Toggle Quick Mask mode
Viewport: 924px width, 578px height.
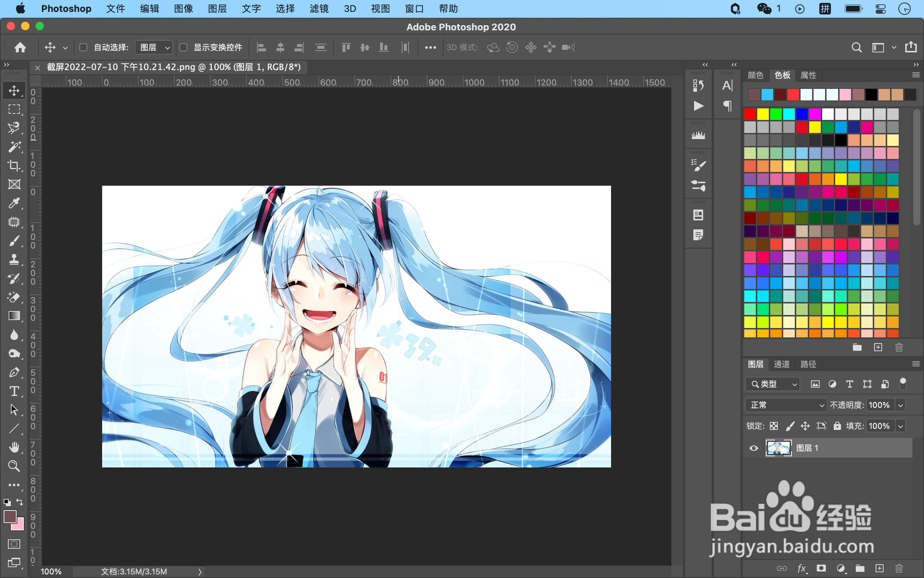pos(14,544)
